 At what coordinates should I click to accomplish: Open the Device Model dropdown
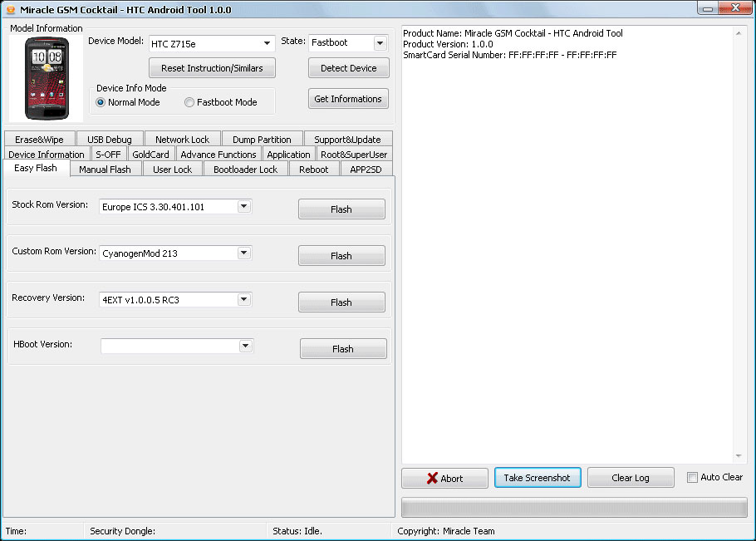(x=267, y=43)
